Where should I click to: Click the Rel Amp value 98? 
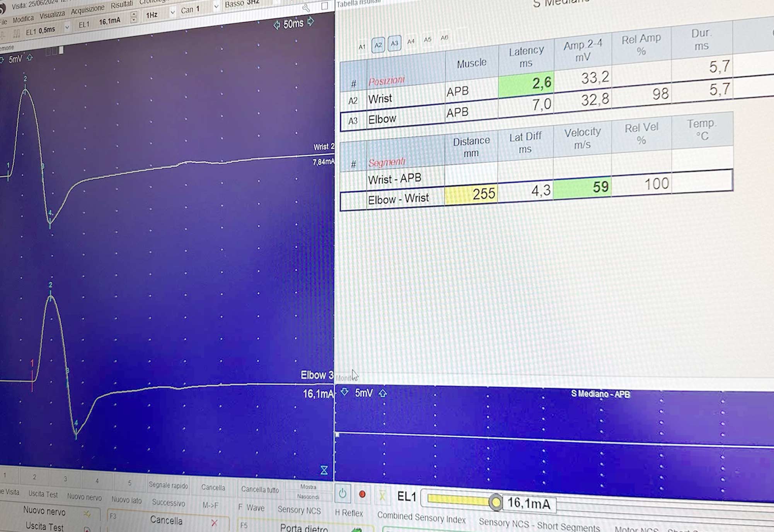point(660,94)
